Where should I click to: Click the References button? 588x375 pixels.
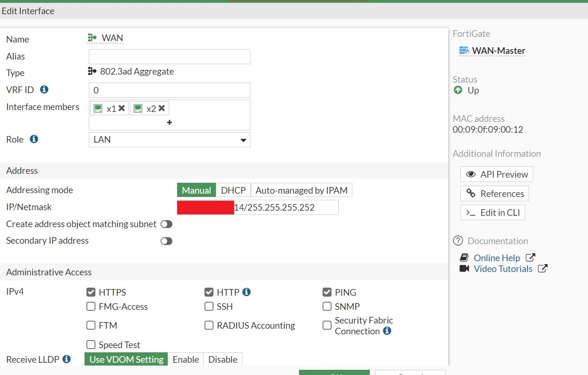[494, 194]
